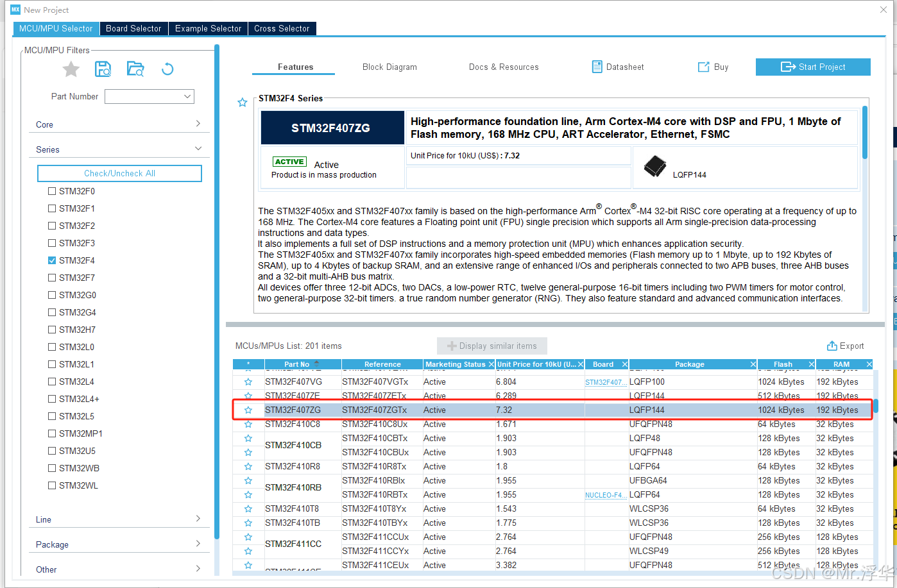Uncheck the STM32F4 series checkbox
Image resolution: width=897 pixels, height=588 pixels.
(x=52, y=260)
